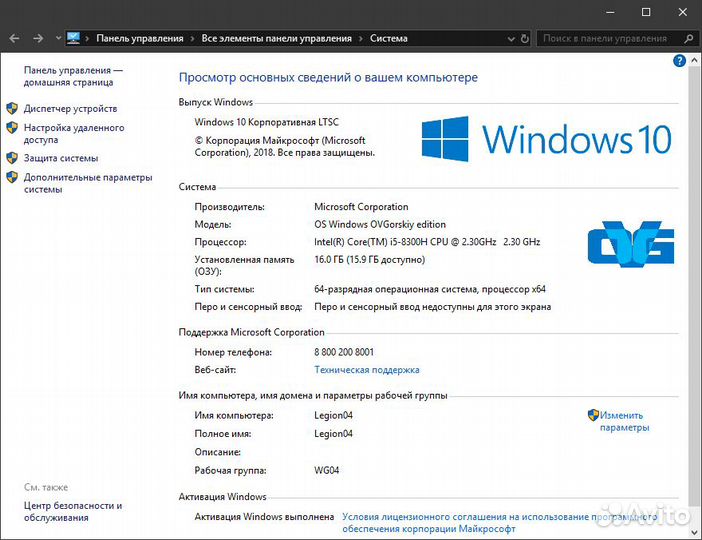Select workgroup value WG04
Screen dimensions: 702x540
click(x=326, y=470)
